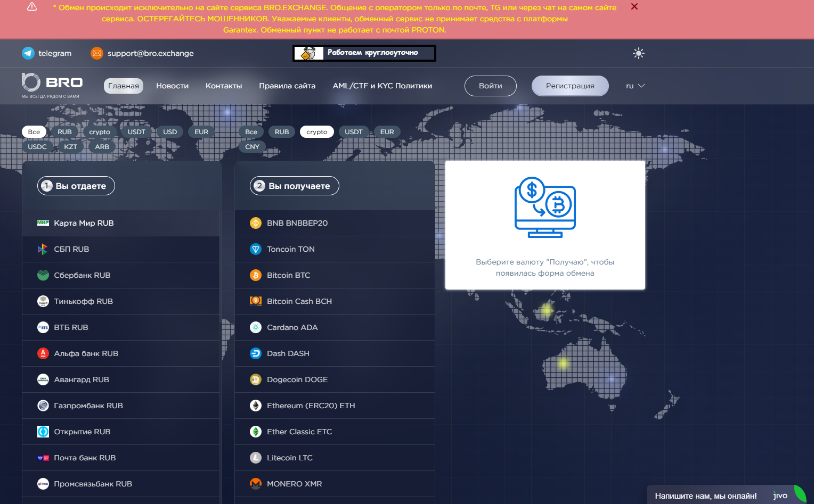Image resolution: width=814 pixels, height=504 pixels.
Task: Expand the ru language dropdown
Action: tap(636, 86)
